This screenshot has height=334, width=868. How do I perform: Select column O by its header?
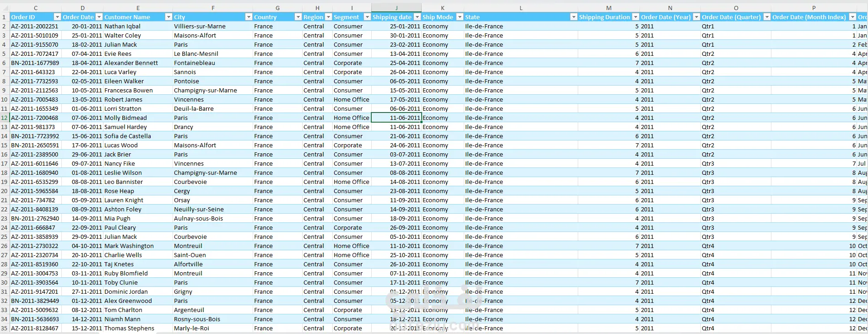(736, 8)
